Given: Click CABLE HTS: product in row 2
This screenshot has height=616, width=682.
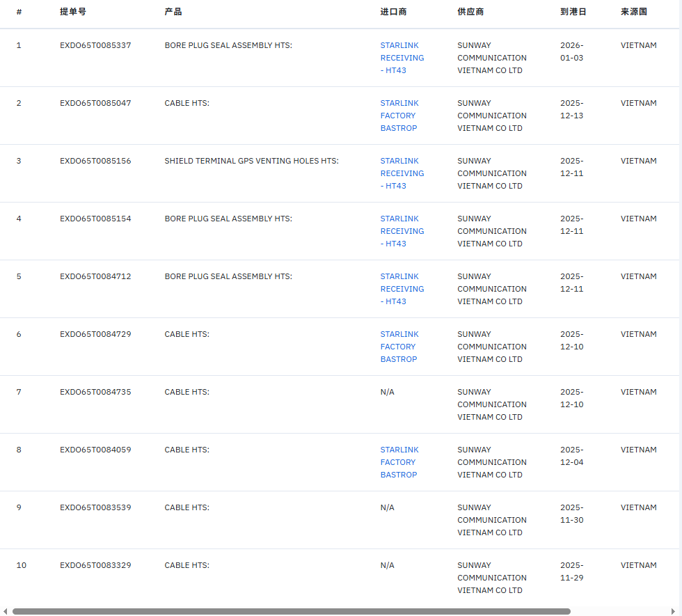Looking at the screenshot, I should (187, 103).
